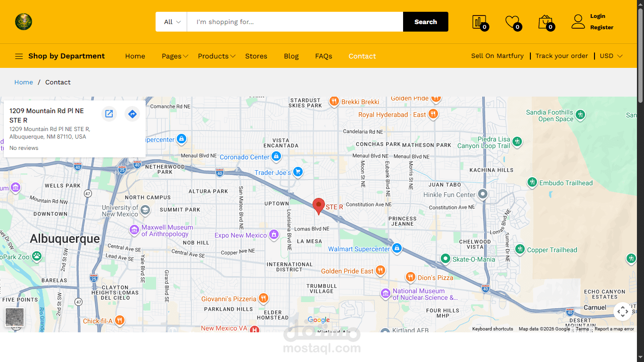The height and width of the screenshot is (362, 644).
Task: Open the USD currency dropdown
Action: tap(611, 56)
